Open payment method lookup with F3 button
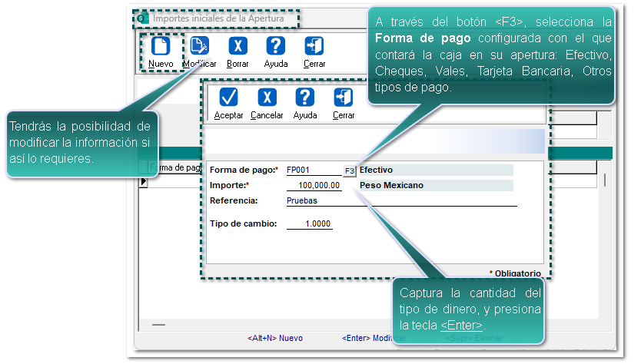Viewport: 641px width, 364px height. pyautogui.click(x=350, y=170)
